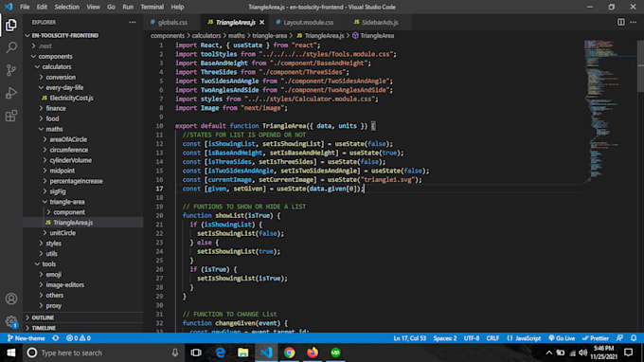Click the Go Live status button

pyautogui.click(x=562, y=338)
